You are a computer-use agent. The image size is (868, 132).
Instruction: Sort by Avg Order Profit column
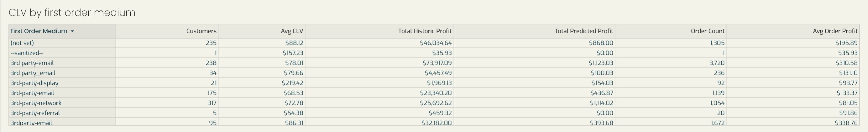coord(835,31)
